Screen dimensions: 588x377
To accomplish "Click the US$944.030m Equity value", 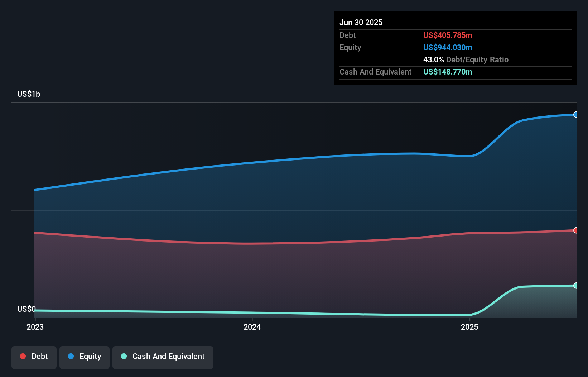I will point(448,47).
